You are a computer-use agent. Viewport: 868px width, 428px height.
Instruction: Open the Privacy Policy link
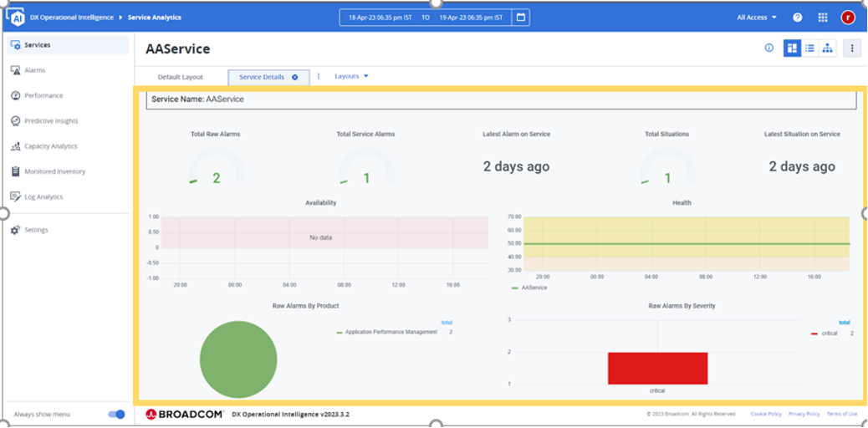[x=804, y=414]
